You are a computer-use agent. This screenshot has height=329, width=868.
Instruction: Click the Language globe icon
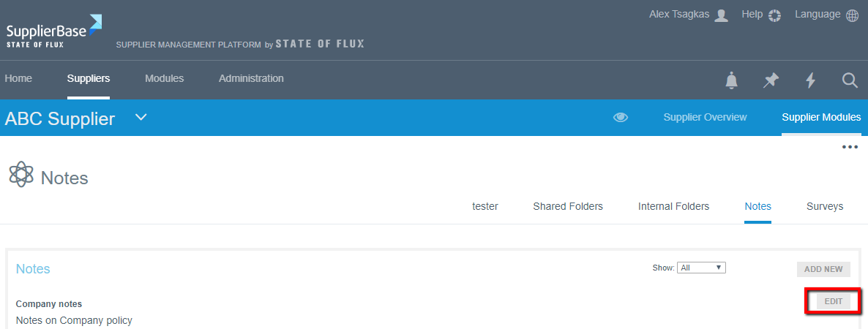852,15
